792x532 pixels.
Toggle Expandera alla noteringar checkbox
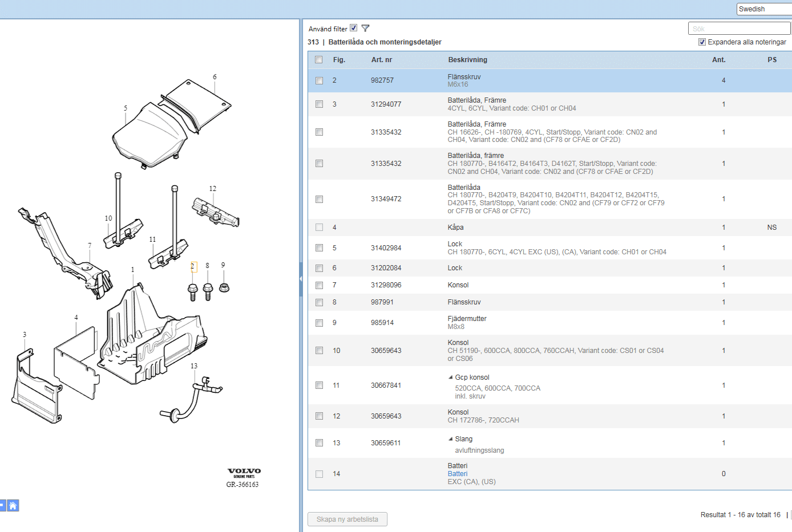pos(702,42)
